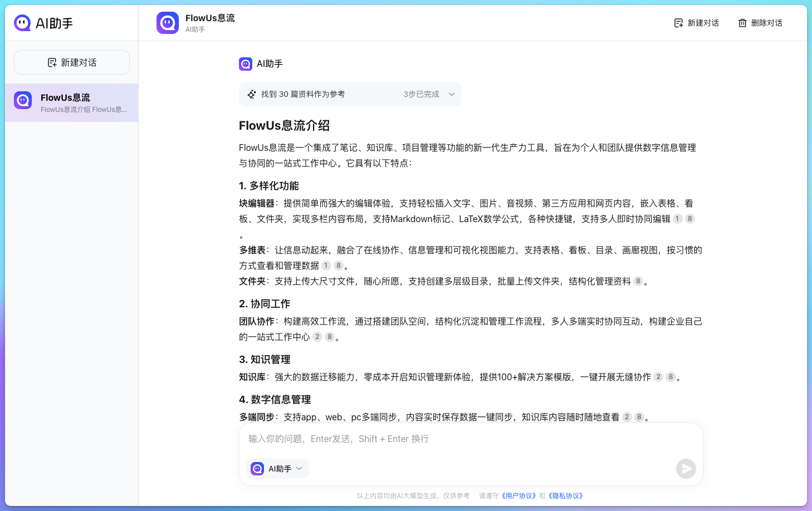This screenshot has width=812, height=511.
Task: Open citation 8 after 结构化管理资料
Action: click(638, 281)
